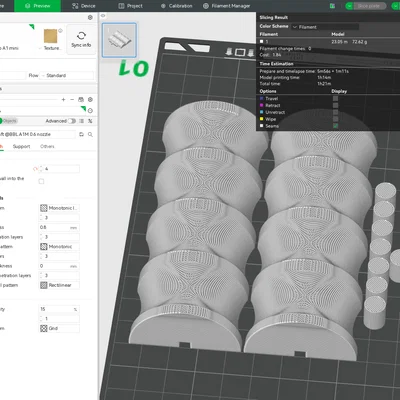400x400 pixels.
Task: Open printer settings gear icon at panel top
Action: coord(90,17)
